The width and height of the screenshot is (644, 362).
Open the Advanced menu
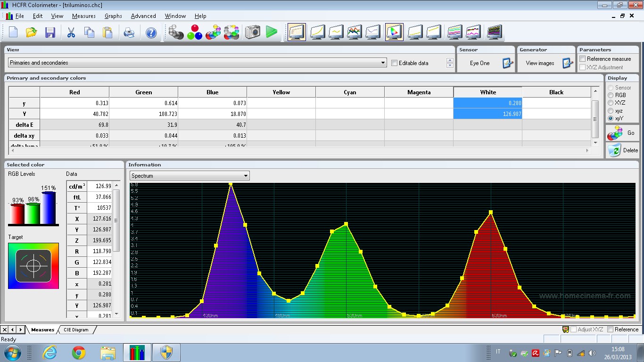[x=143, y=16]
